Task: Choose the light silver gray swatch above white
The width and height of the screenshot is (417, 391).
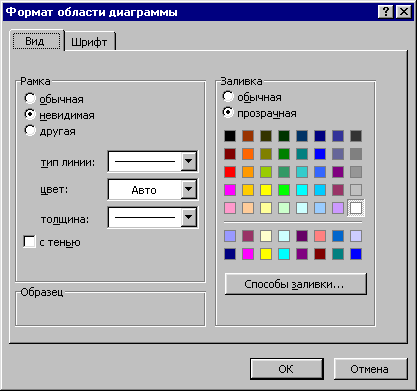Action: tap(356, 190)
